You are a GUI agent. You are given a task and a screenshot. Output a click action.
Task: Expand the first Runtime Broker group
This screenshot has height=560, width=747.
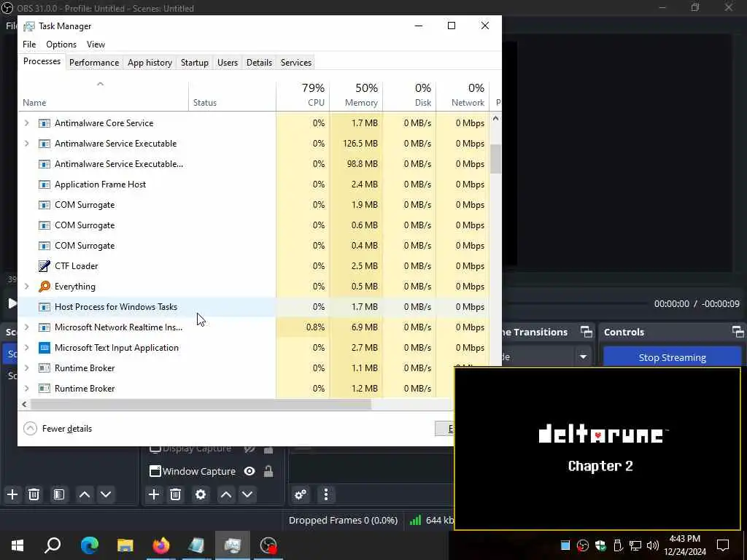click(27, 368)
